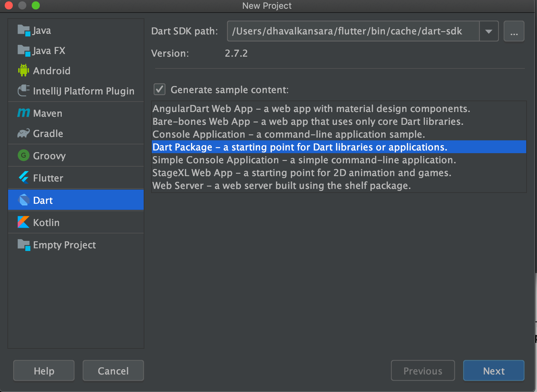Click the SDK path browse ellipsis button

(x=514, y=31)
